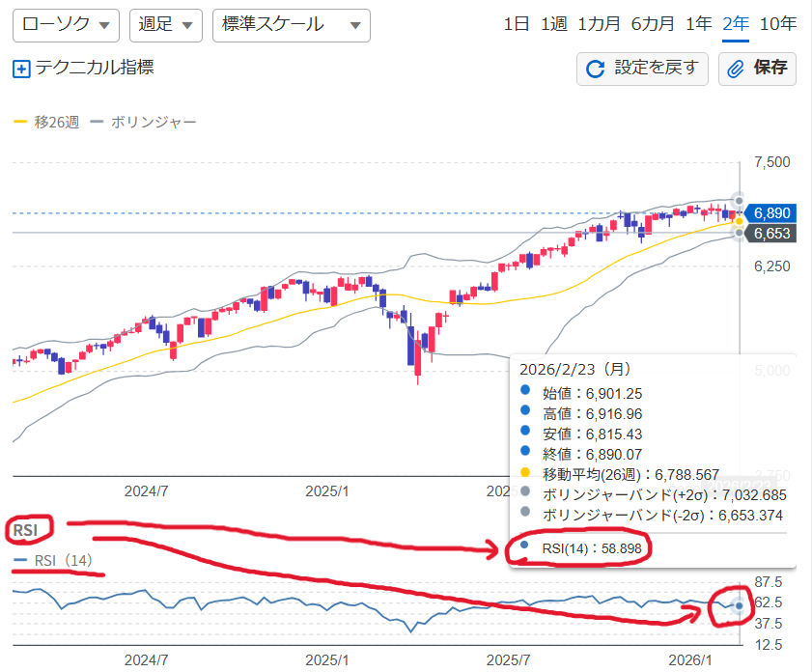The height and width of the screenshot is (672, 812).
Task: Click the blue 6,890 price label
Action: coord(772,212)
